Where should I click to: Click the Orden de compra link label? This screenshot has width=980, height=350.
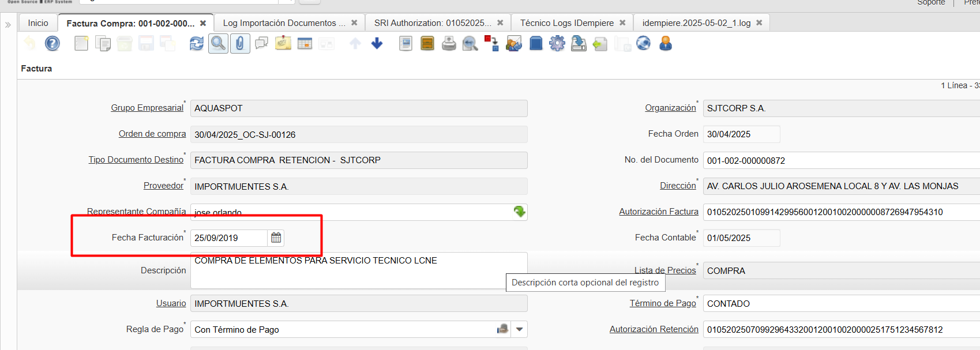(x=152, y=134)
